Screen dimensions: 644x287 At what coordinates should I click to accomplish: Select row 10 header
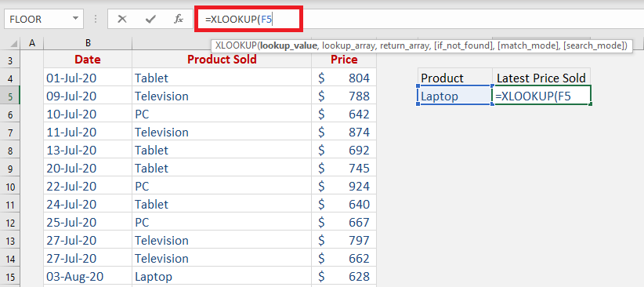[x=10, y=187]
